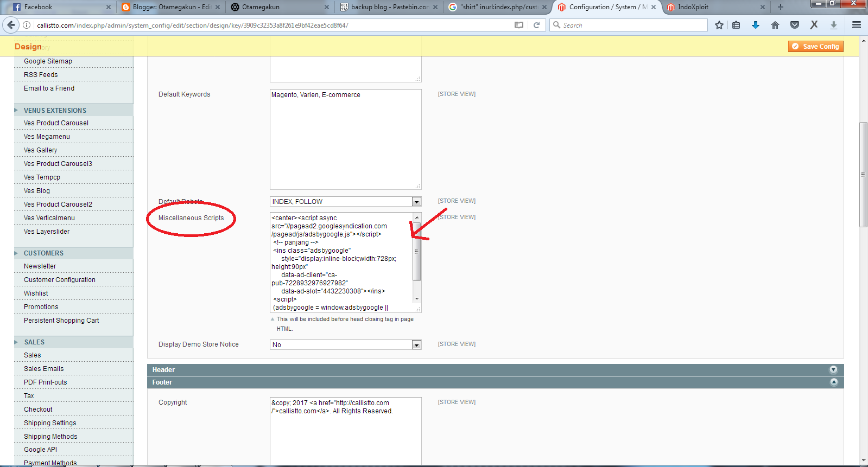This screenshot has width=868, height=467.
Task: Open the bookmarks list icon
Action: pyautogui.click(x=736, y=25)
